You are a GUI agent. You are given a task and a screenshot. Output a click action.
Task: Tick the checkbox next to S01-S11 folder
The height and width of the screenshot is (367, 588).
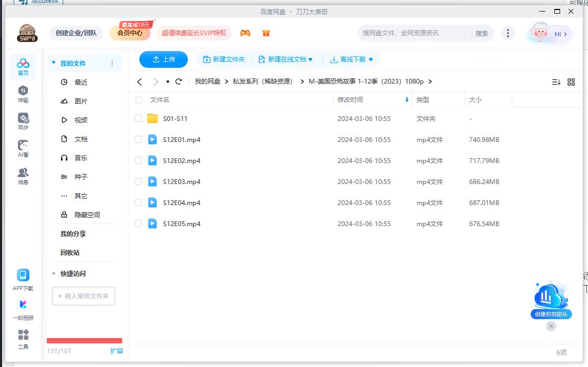(138, 118)
